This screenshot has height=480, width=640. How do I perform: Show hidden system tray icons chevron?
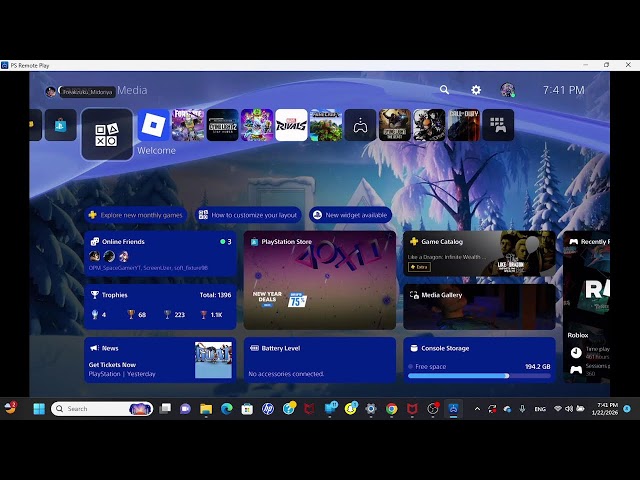coord(477,409)
